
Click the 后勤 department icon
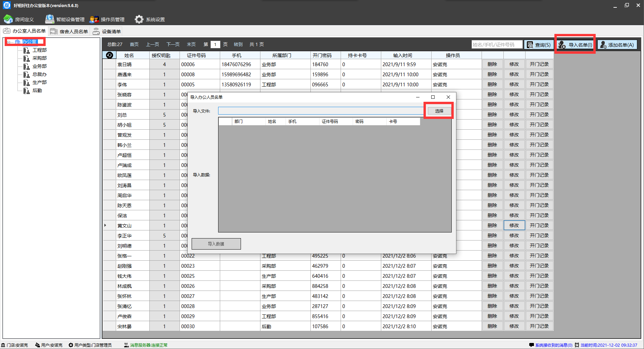(27, 91)
